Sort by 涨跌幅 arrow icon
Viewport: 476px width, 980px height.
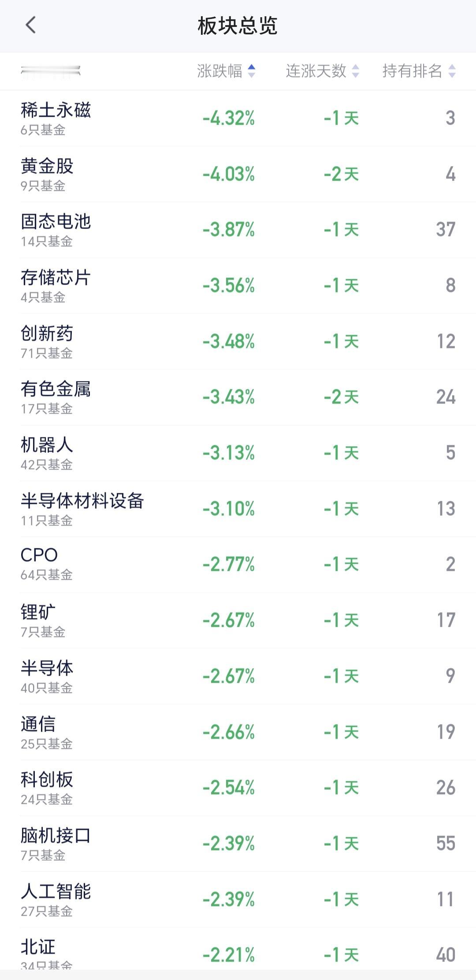click(251, 71)
